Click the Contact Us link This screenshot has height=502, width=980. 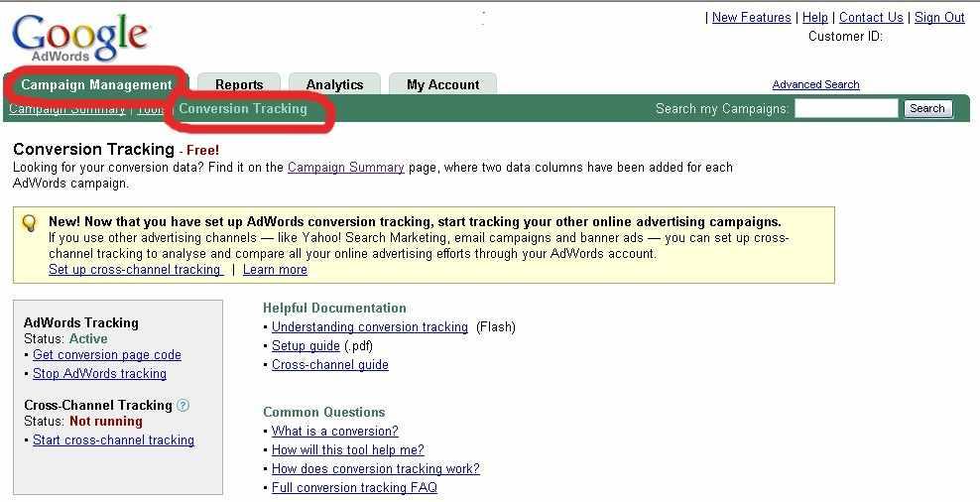tap(871, 17)
